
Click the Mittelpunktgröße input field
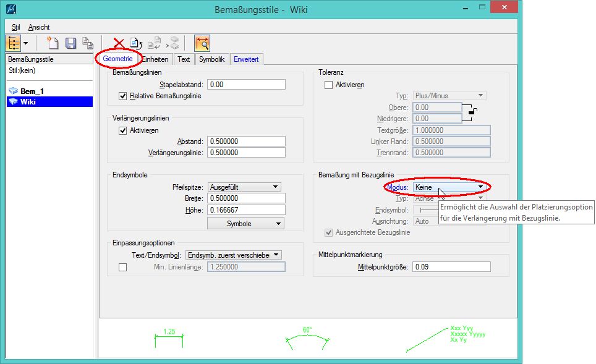click(x=451, y=267)
